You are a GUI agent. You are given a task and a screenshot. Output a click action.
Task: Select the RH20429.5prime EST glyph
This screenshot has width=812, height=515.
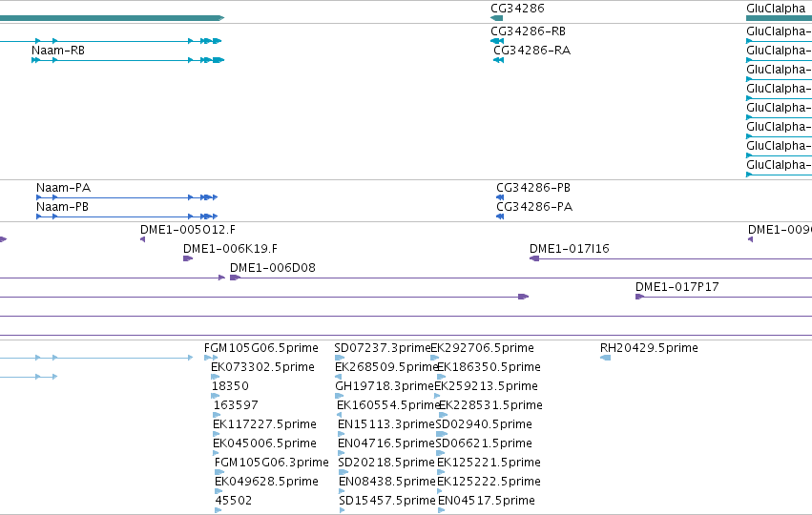click(605, 358)
